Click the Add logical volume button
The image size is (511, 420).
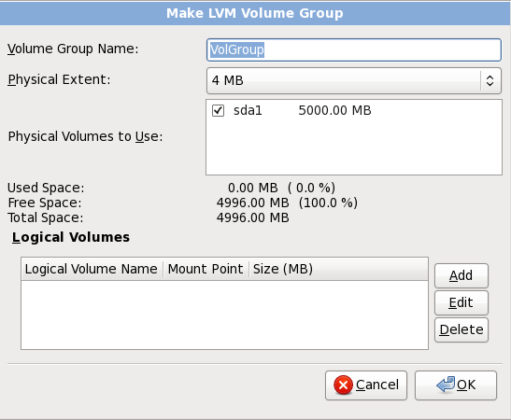461,275
